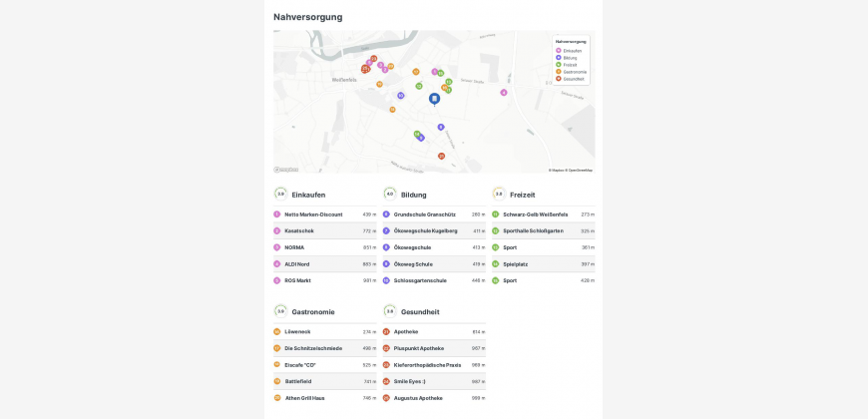Toggle the Gesundheit category in the map legend
This screenshot has height=419, width=868.
coord(573,79)
